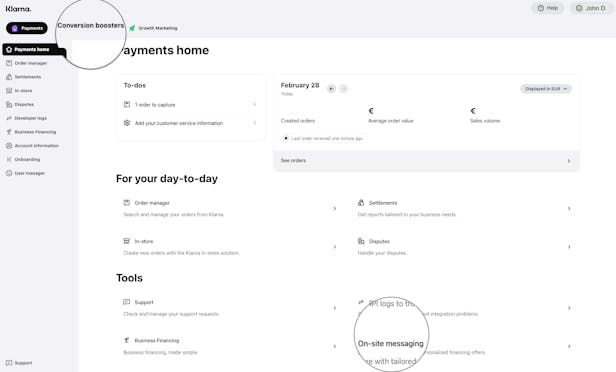Select Payments home in sidebar
Screen dimensions: 616x372
click(34, 49)
